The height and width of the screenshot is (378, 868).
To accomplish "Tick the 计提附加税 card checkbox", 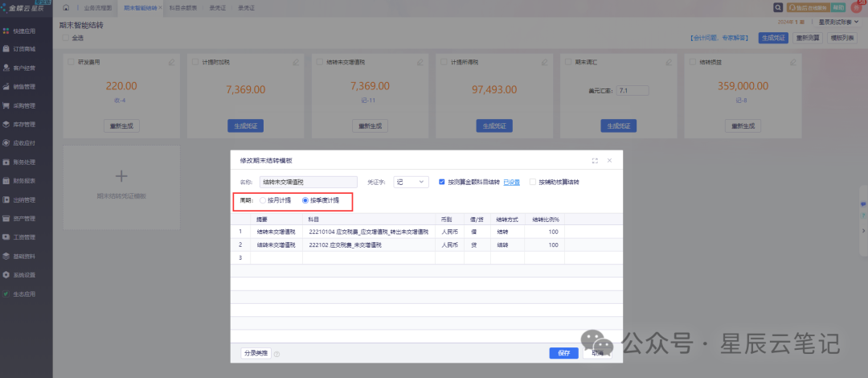I will [x=195, y=62].
